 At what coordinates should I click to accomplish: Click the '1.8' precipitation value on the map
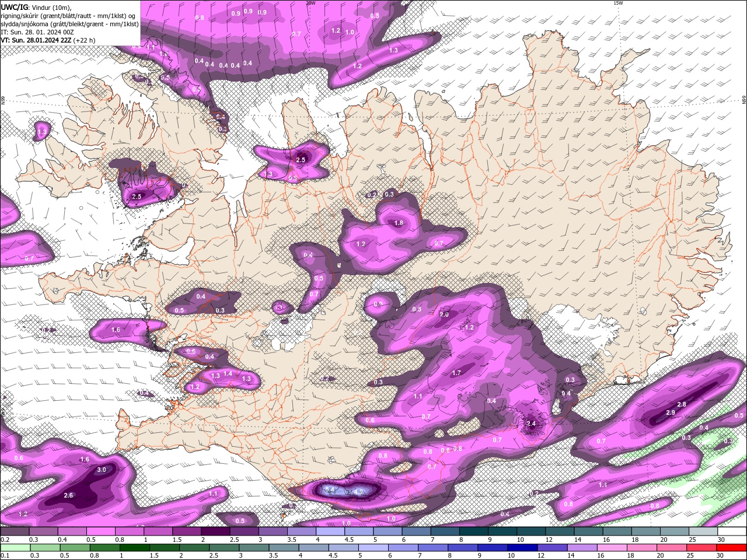[399, 223]
